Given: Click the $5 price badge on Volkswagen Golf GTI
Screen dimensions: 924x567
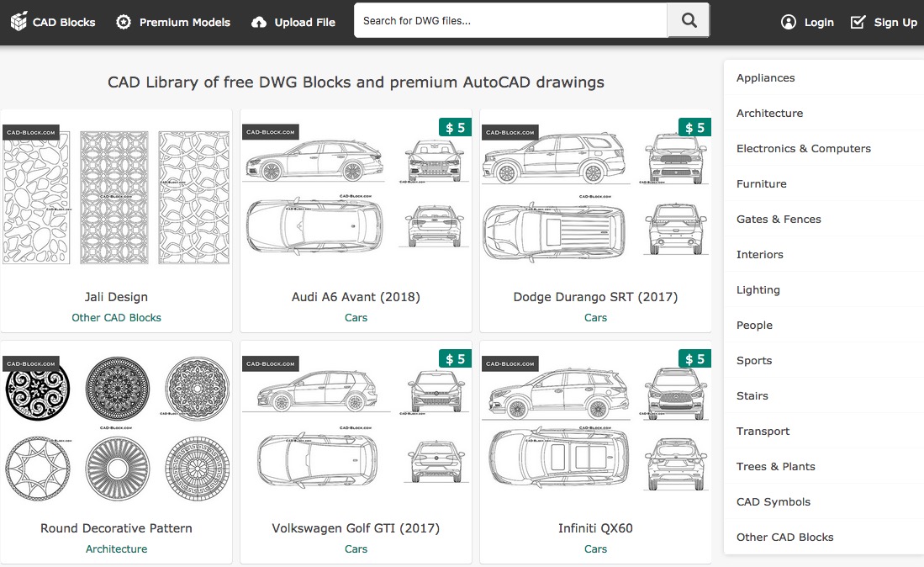Looking at the screenshot, I should point(455,359).
